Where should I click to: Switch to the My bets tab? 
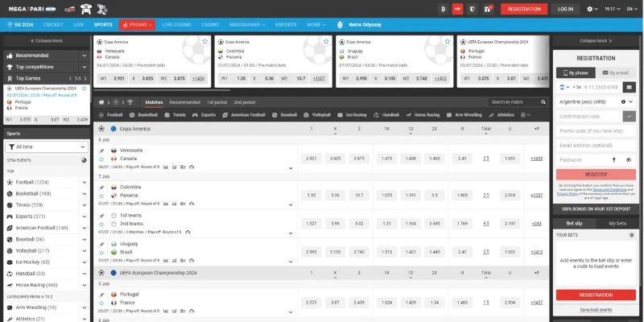[617, 224]
